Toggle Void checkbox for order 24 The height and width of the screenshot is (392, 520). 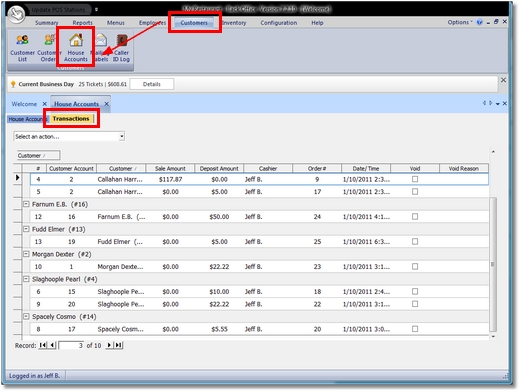pyautogui.click(x=415, y=217)
